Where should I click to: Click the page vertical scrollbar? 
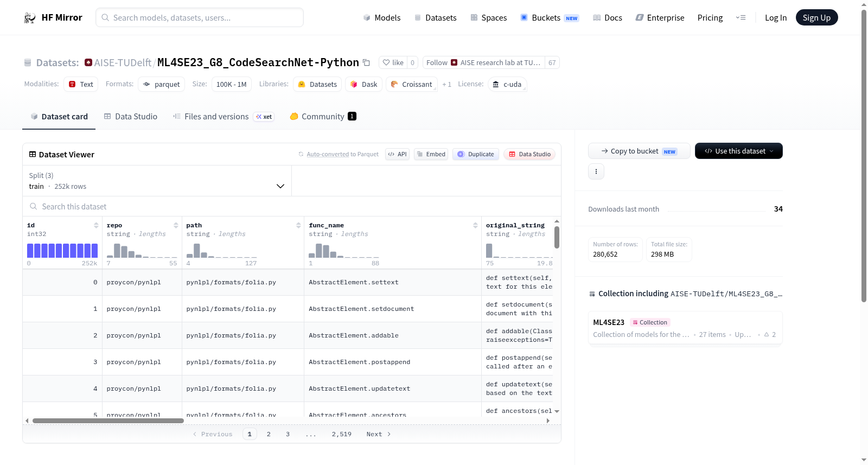864,155
